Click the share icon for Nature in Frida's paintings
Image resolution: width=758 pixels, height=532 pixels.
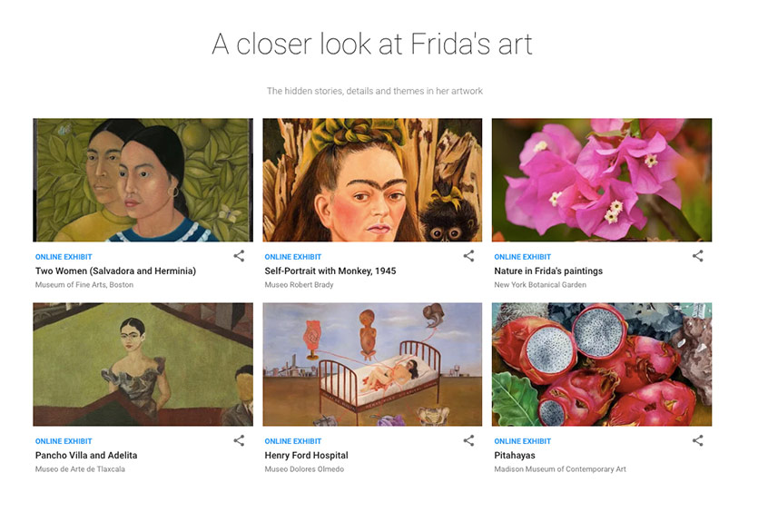pyautogui.click(x=697, y=256)
